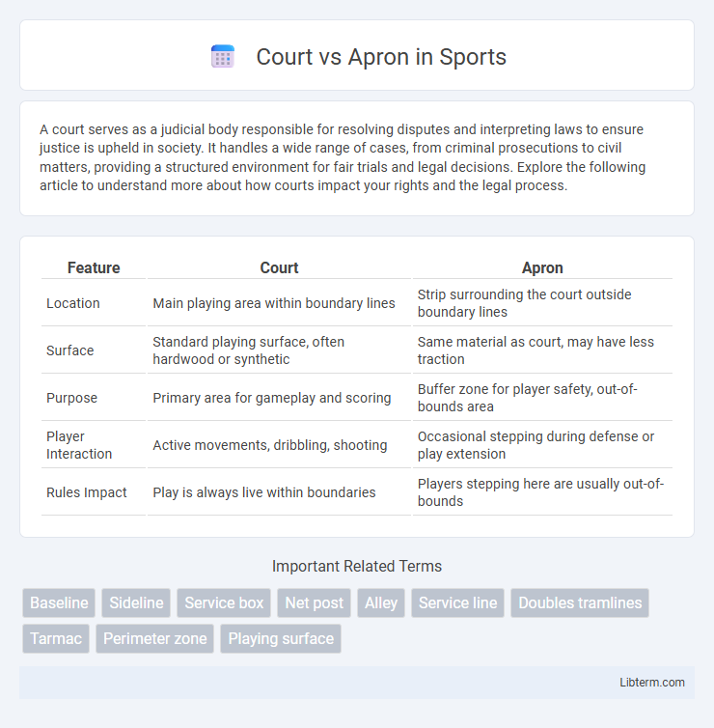Select the Rules Impact row label
Viewport: 714px width, 728px height.
click(86, 492)
